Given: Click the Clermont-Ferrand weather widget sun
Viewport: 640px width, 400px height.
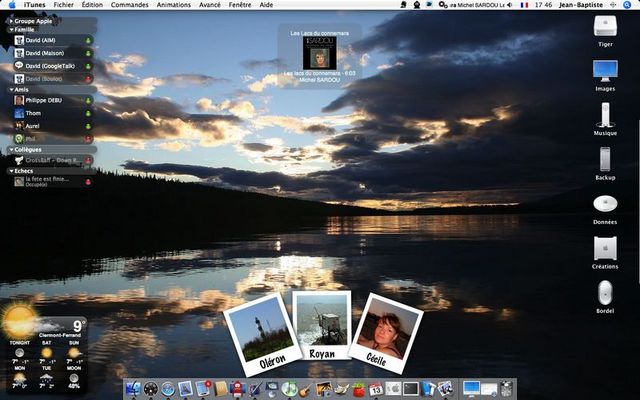Looking at the screenshot, I should 20,321.
